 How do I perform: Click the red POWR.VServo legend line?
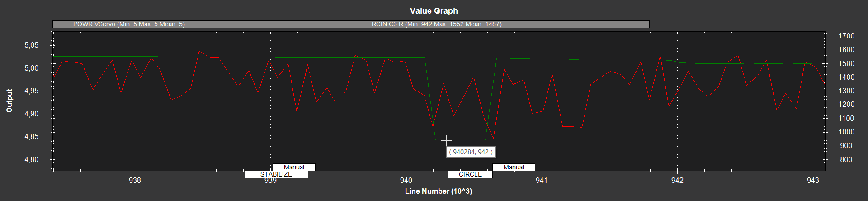pos(61,24)
